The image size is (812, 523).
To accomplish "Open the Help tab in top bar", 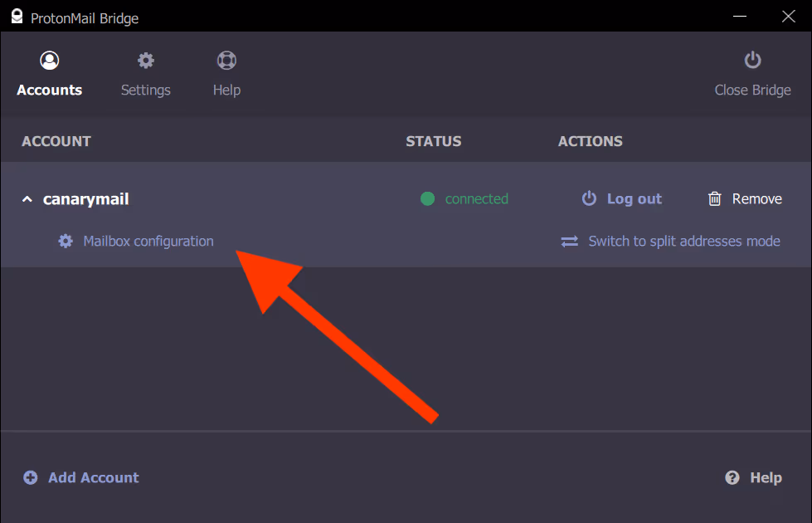I will coord(226,74).
